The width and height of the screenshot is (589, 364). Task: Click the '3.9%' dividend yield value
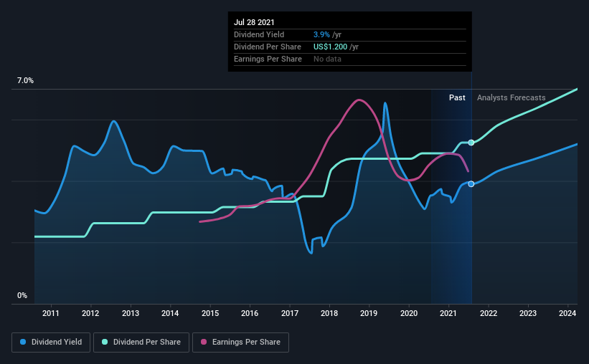tap(321, 34)
